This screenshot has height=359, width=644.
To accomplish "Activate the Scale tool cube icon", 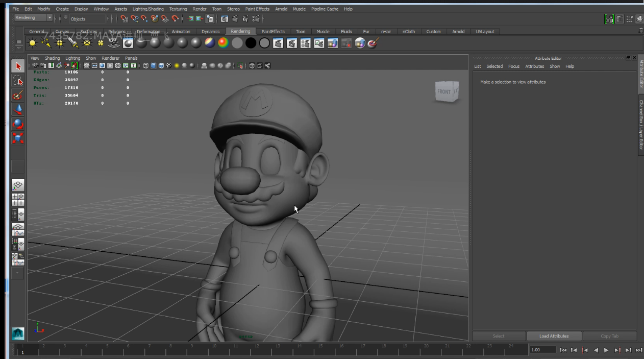I will point(18,138).
